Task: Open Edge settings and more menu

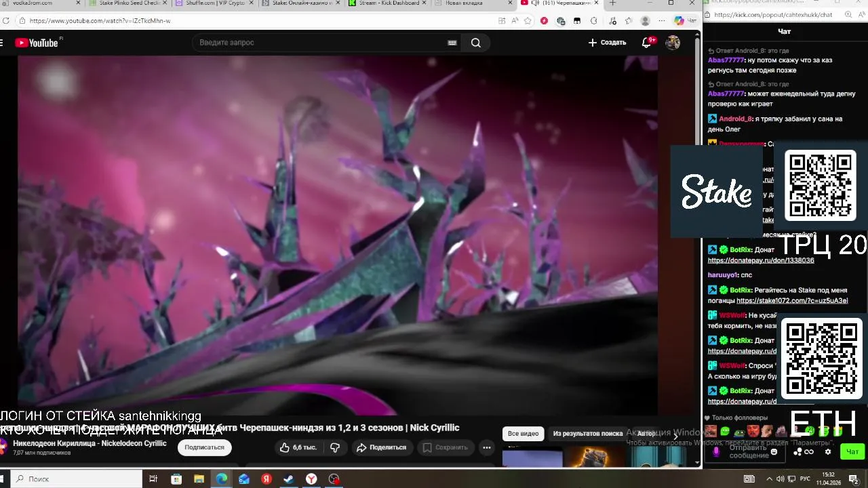Action: (662, 20)
